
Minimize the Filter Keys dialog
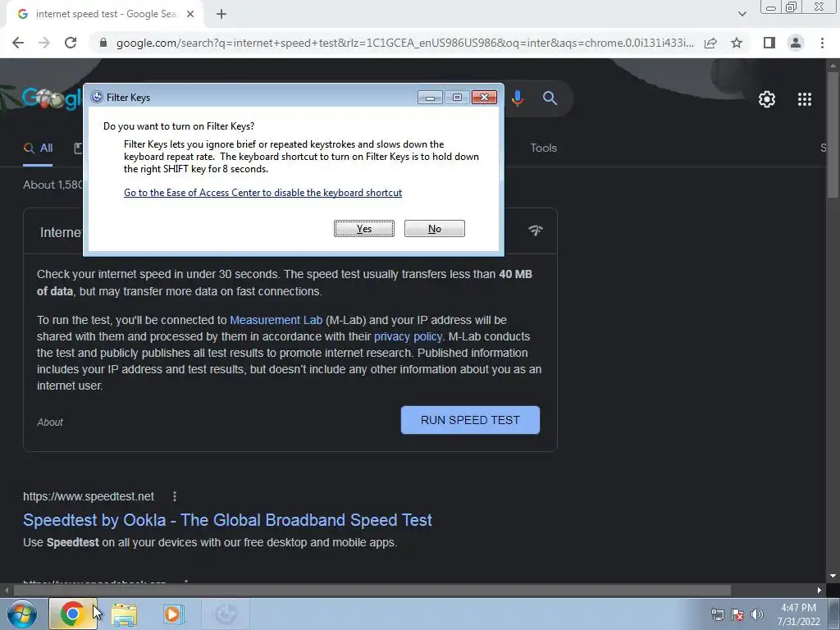[430, 98]
